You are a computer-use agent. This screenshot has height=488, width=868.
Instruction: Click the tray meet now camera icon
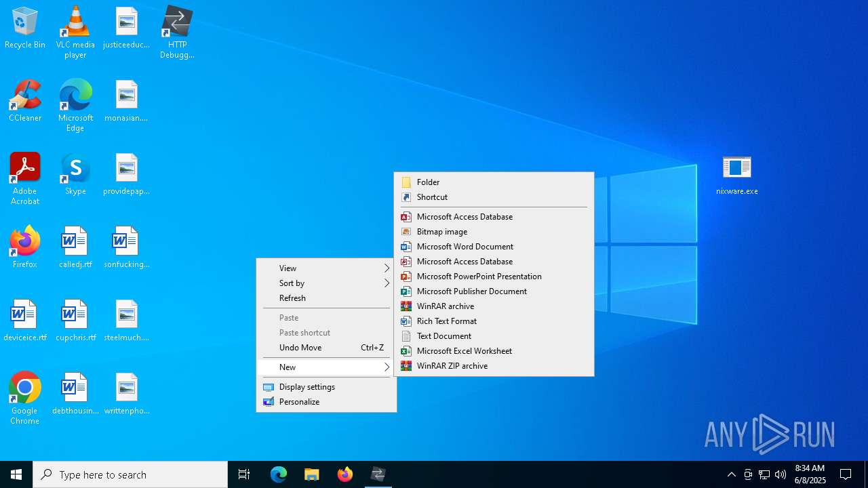748,474
